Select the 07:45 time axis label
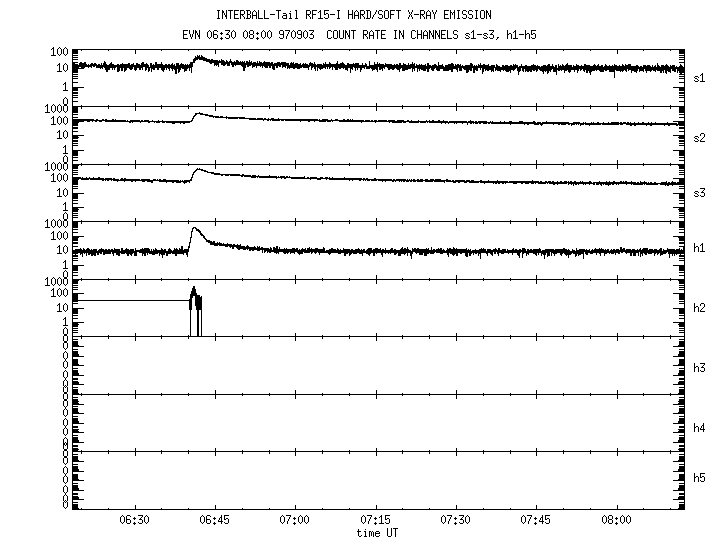This screenshot has height=550, width=720. [x=536, y=521]
